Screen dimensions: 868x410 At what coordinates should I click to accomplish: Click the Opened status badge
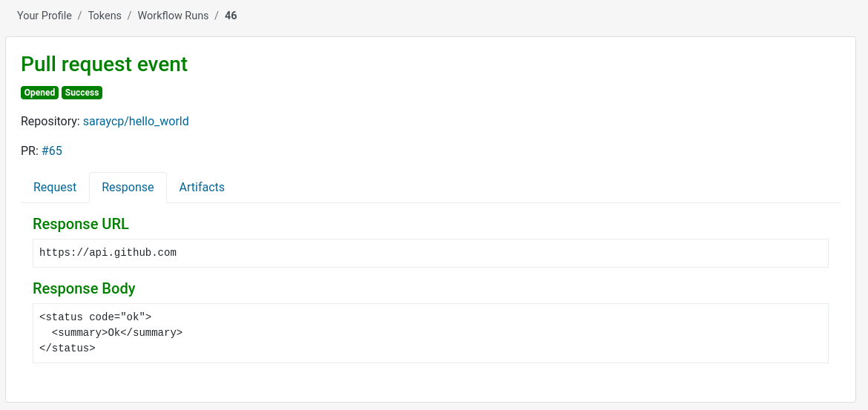point(39,93)
